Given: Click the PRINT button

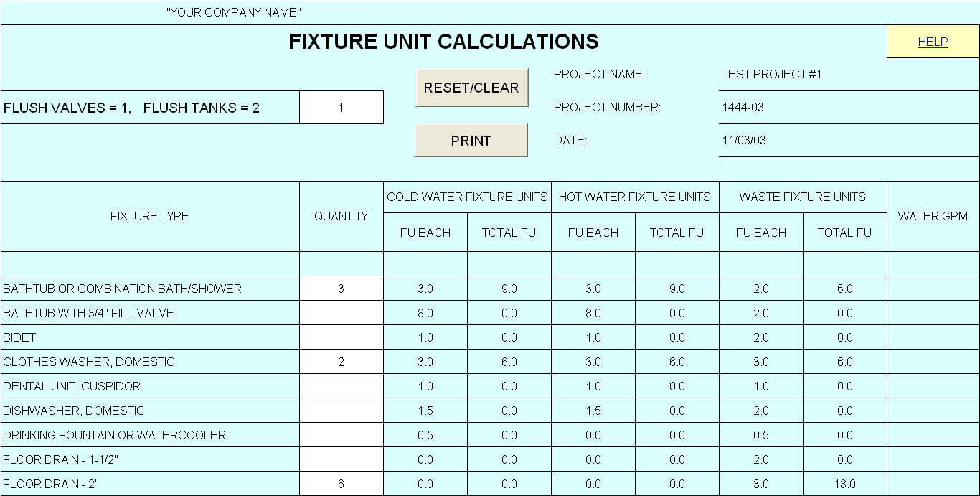Looking at the screenshot, I should coord(471,141).
